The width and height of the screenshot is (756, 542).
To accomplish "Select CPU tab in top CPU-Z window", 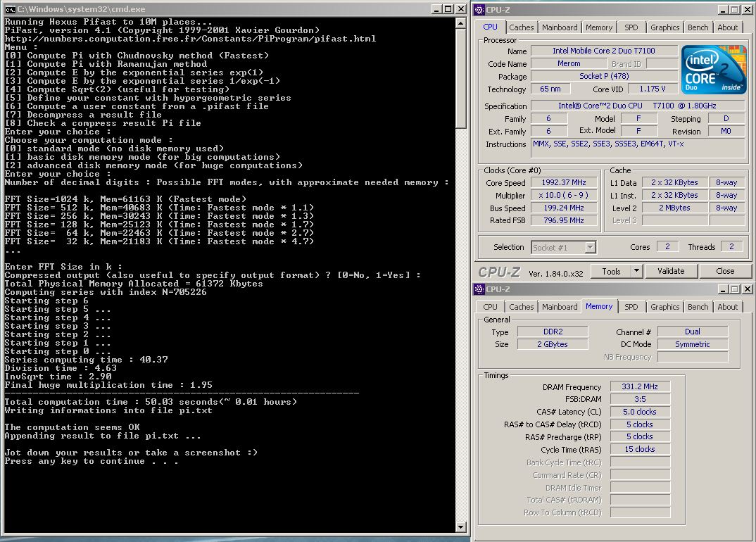I will 491,27.
